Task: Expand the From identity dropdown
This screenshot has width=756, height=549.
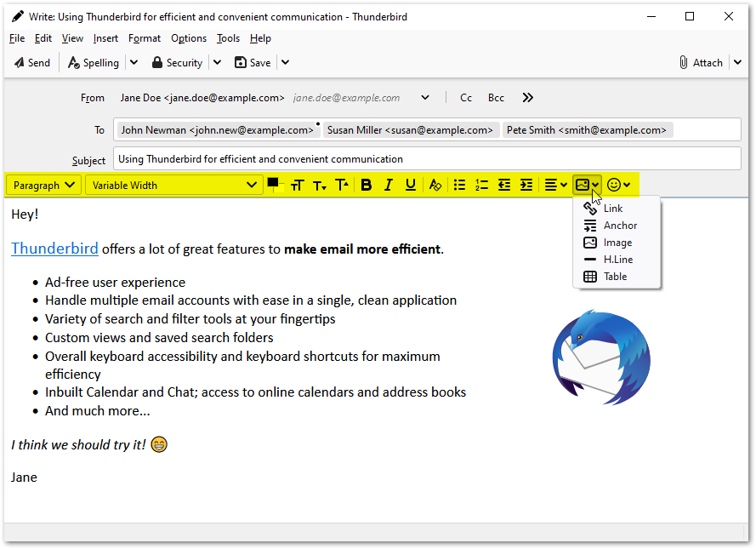Action: click(424, 98)
